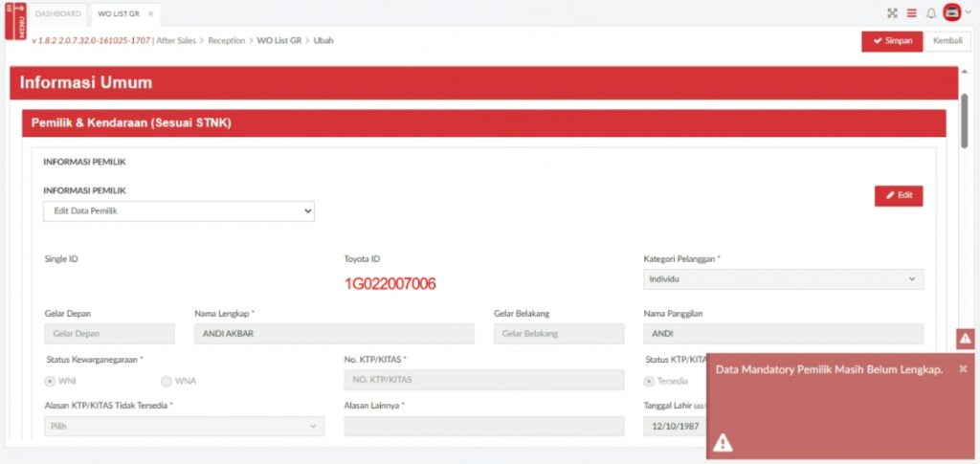Close the WO LIST GR tab
This screenshot has height=464, width=980.
tap(150, 14)
